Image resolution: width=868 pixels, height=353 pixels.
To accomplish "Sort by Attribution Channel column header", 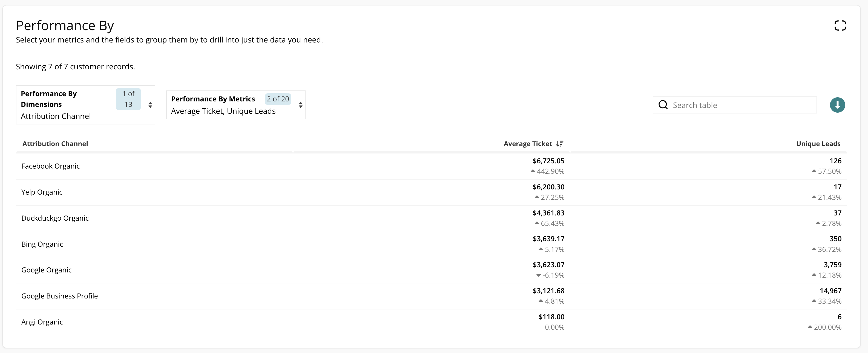I will (x=55, y=144).
